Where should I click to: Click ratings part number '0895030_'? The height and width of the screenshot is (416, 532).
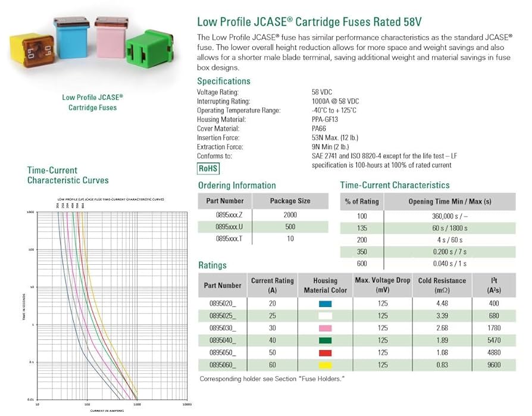point(223,328)
